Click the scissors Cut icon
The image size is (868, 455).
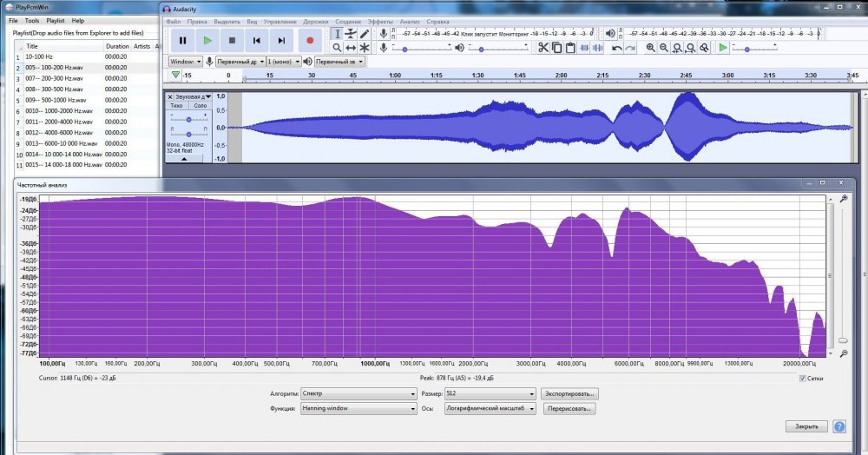[542, 48]
